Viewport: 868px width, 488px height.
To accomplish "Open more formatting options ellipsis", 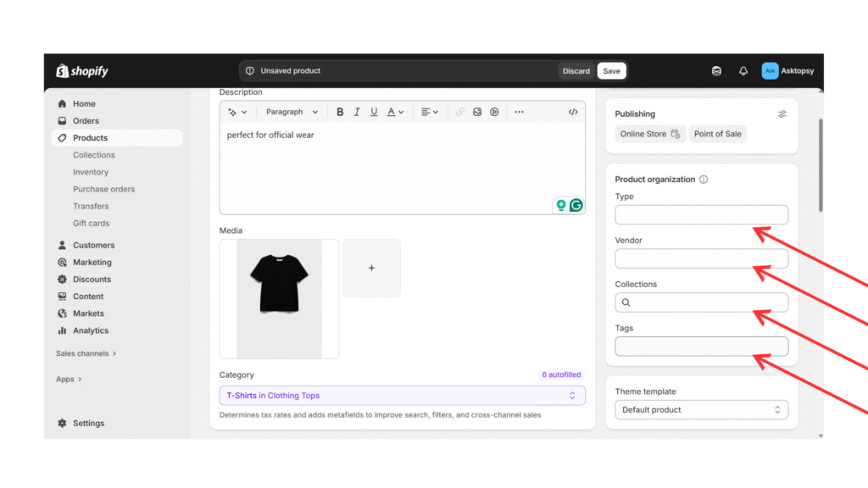I will click(519, 112).
